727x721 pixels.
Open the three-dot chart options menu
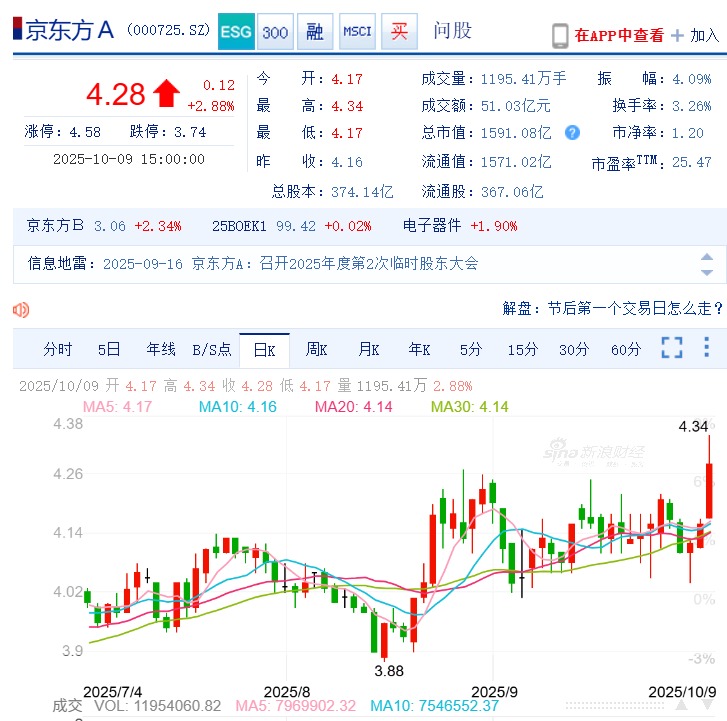tap(707, 347)
